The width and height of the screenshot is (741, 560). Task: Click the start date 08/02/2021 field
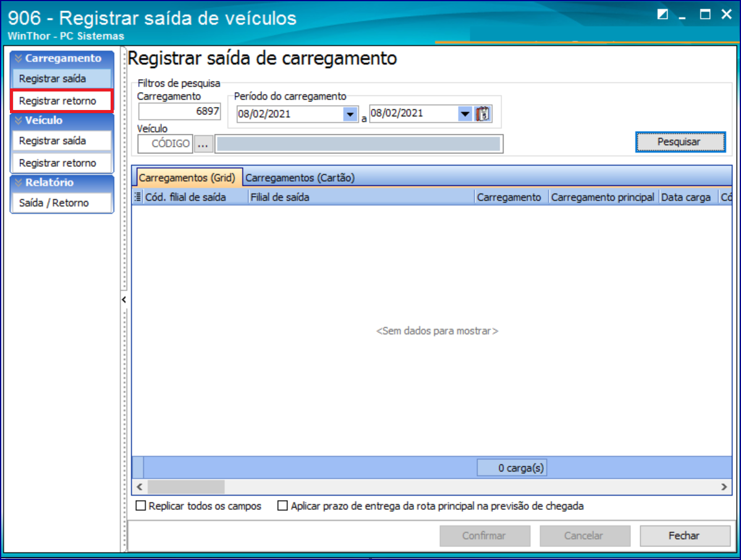[x=290, y=114]
